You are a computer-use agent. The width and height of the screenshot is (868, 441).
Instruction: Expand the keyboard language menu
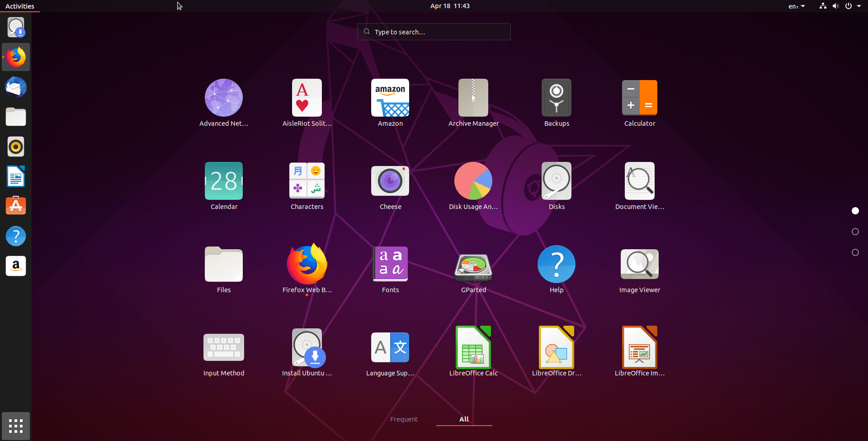[x=796, y=6]
